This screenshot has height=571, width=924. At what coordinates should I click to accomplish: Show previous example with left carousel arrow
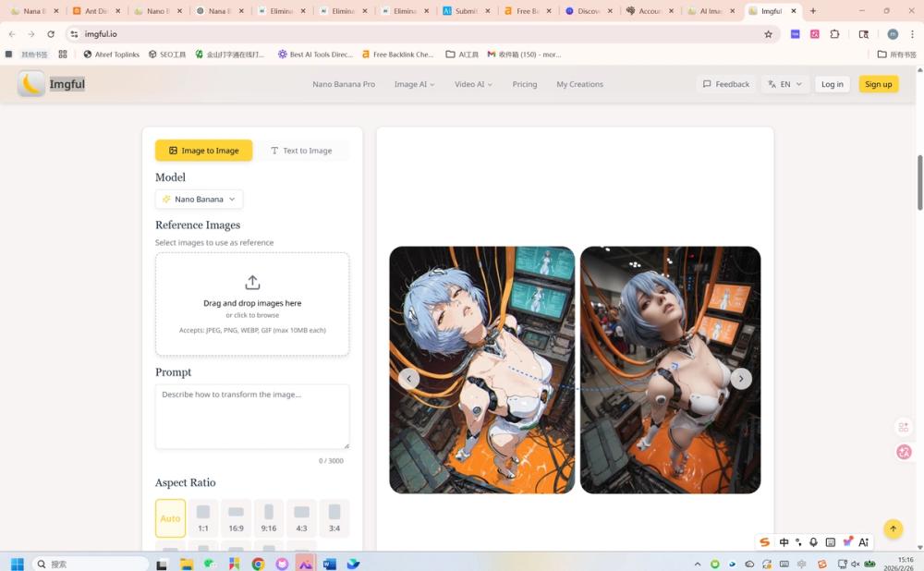[x=409, y=378]
